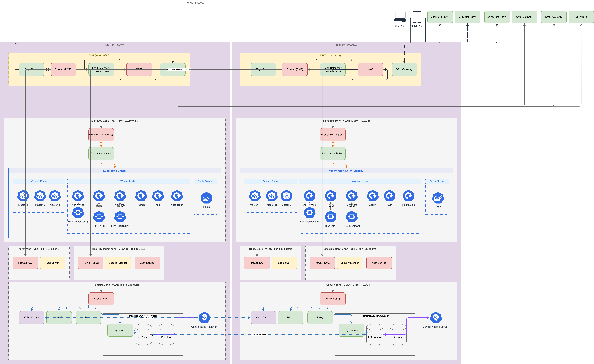Select PgBouncer in DR PostgreSQL HA Cluster
Image resolution: width=594 pixels, height=364 pixels.
[352, 330]
